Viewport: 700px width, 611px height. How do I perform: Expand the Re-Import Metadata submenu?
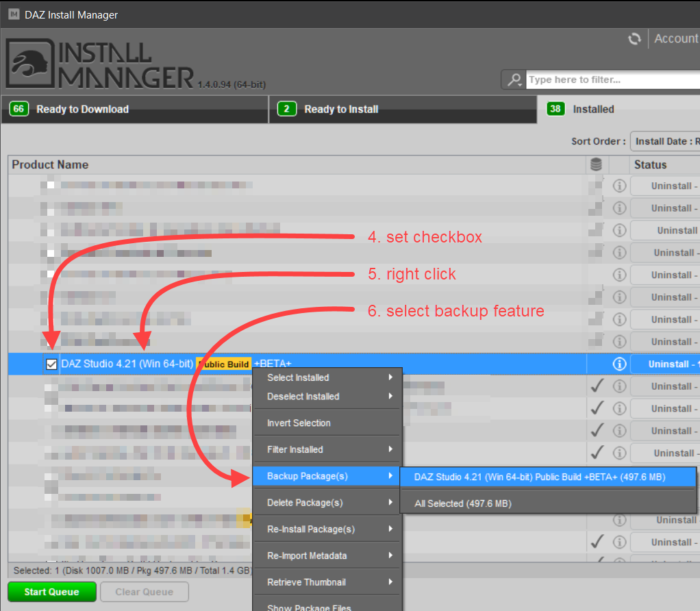coord(328,556)
